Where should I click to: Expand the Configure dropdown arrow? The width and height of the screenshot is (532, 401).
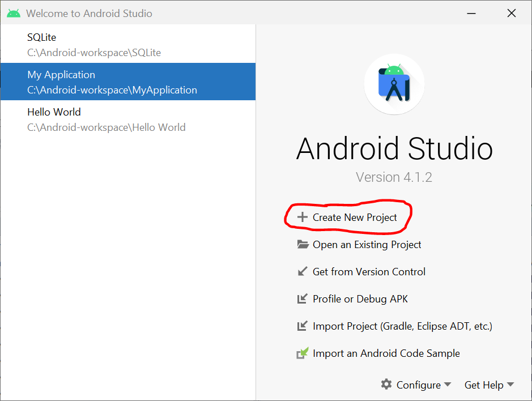[448, 385]
